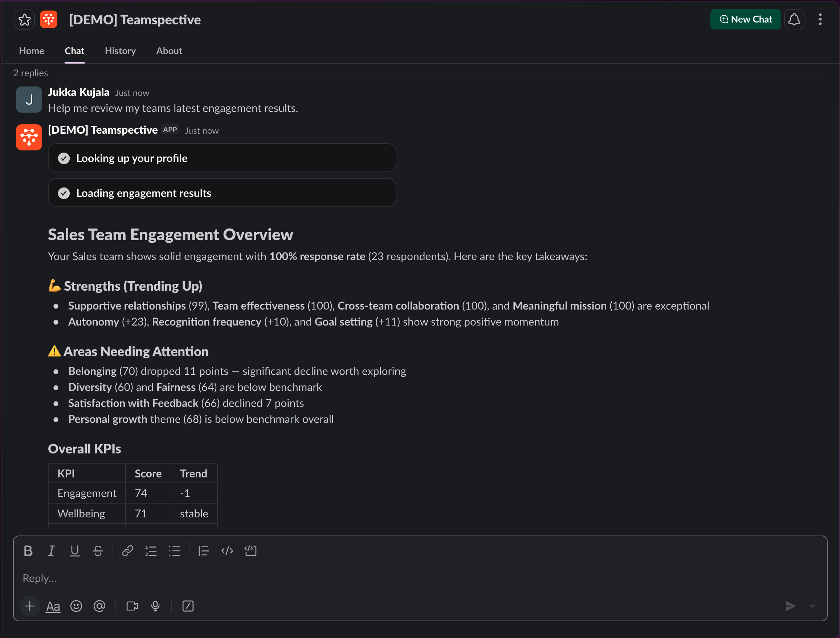
Task: Open the History tab
Action: click(x=120, y=51)
